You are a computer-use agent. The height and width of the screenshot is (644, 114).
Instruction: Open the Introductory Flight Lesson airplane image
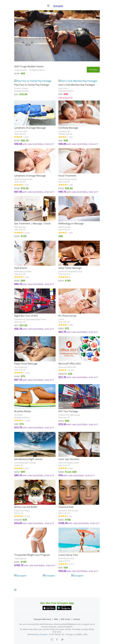point(35,444)
